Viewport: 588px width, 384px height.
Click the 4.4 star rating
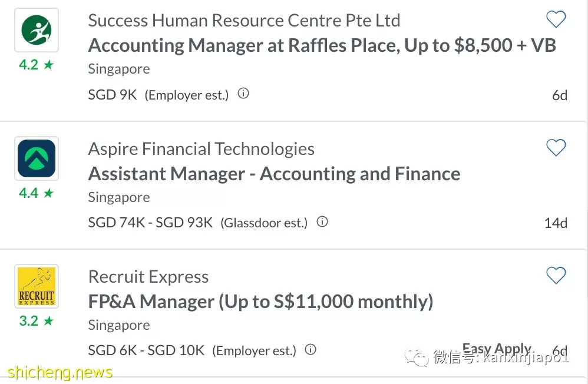[37, 193]
